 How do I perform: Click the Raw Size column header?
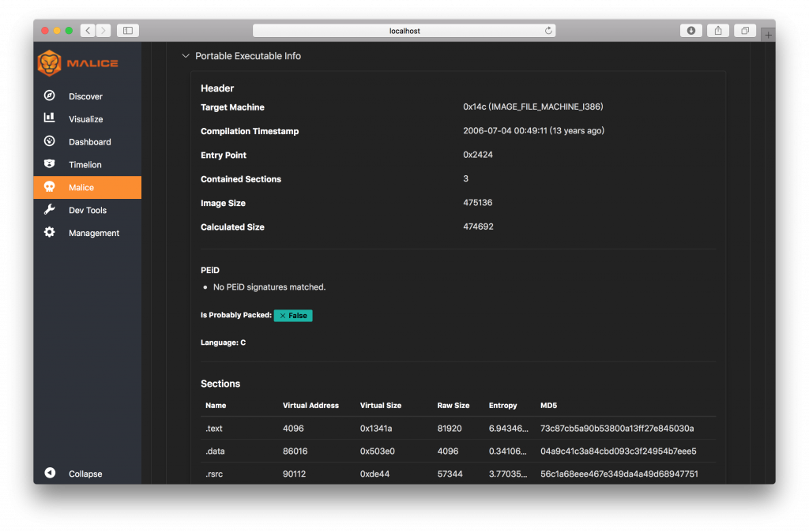(453, 405)
